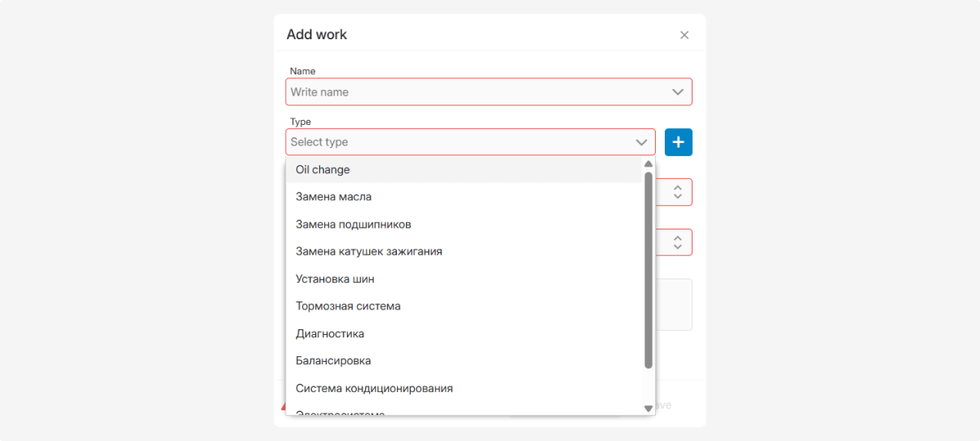Viewport: 980px width, 441px height.
Task: Click the stepper arrows directly below the plus button
Action: point(678,192)
